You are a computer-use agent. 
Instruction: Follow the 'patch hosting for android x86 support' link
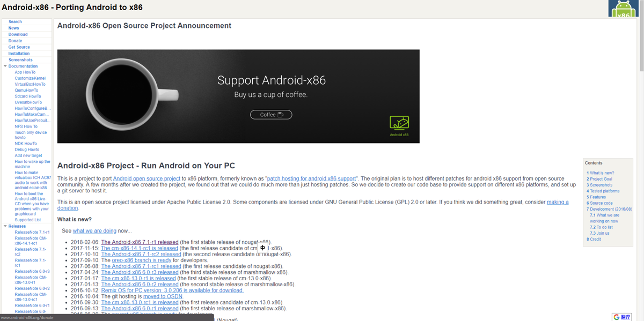(311, 178)
